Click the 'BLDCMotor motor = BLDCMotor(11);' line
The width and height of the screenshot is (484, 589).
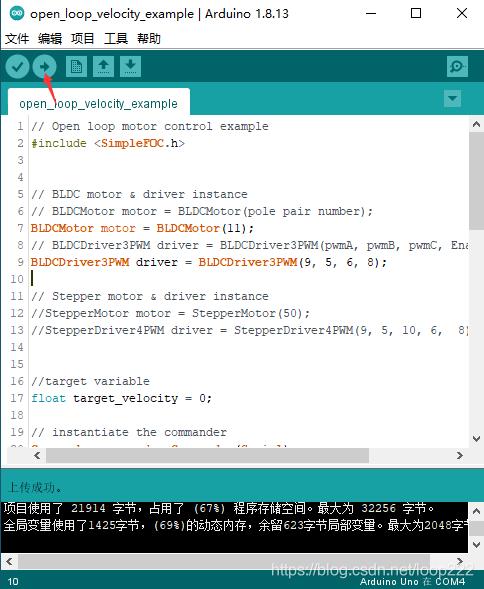pyautogui.click(x=142, y=228)
